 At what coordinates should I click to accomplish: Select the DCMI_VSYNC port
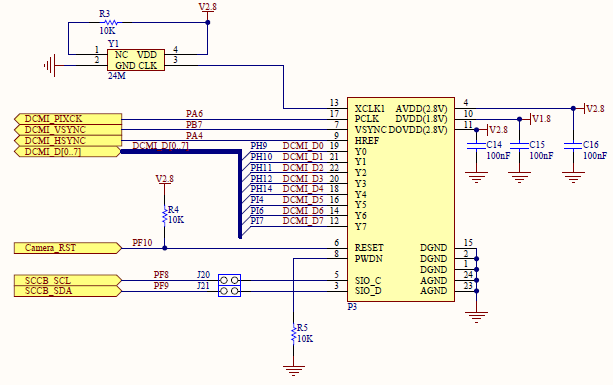(68, 130)
